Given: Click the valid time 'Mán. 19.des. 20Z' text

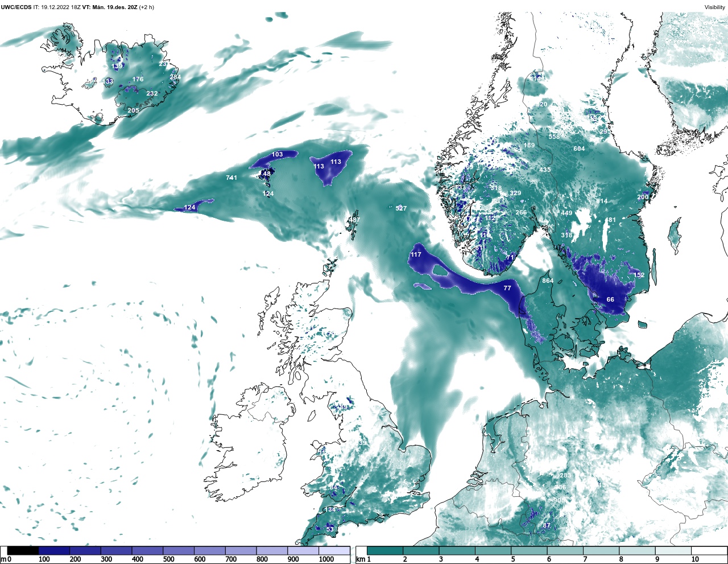Looking at the screenshot, I should 115,7.
